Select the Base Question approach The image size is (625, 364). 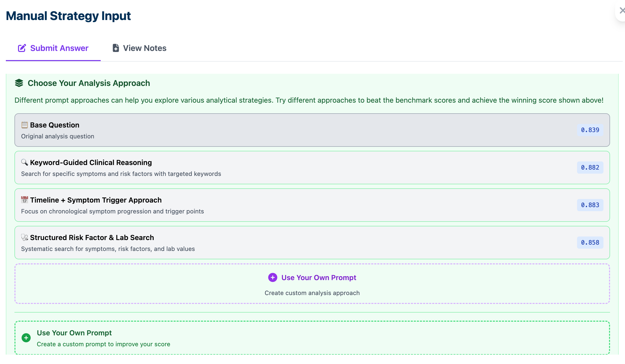pyautogui.click(x=279, y=130)
